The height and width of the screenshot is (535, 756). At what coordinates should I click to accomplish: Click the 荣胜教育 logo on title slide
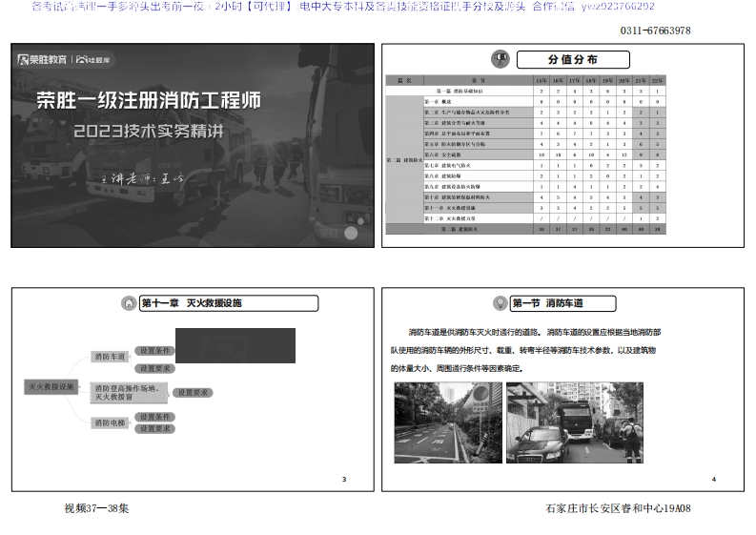(41, 60)
